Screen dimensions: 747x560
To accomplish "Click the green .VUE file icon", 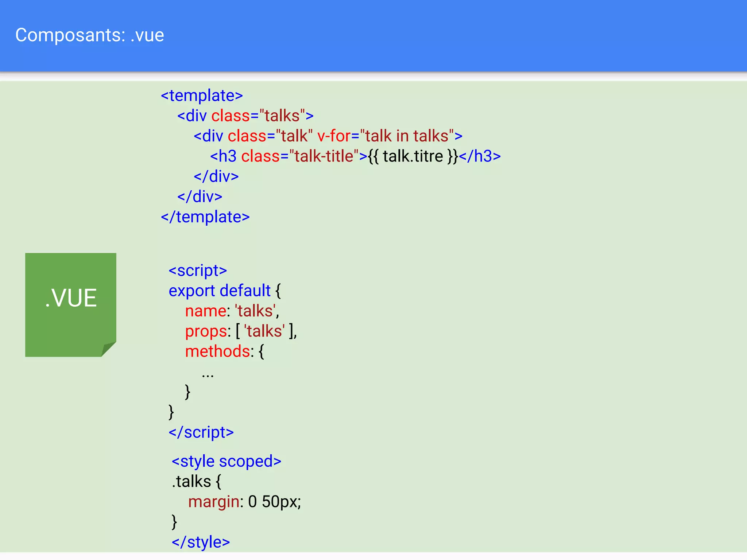I will (x=71, y=305).
